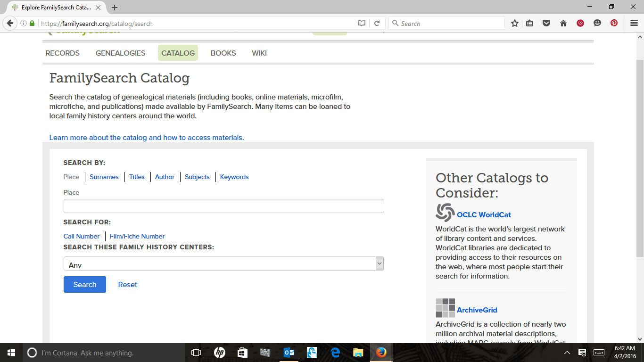Image resolution: width=644 pixels, height=362 pixels.
Task: Launch the HP app from the taskbar
Action: (x=219, y=353)
